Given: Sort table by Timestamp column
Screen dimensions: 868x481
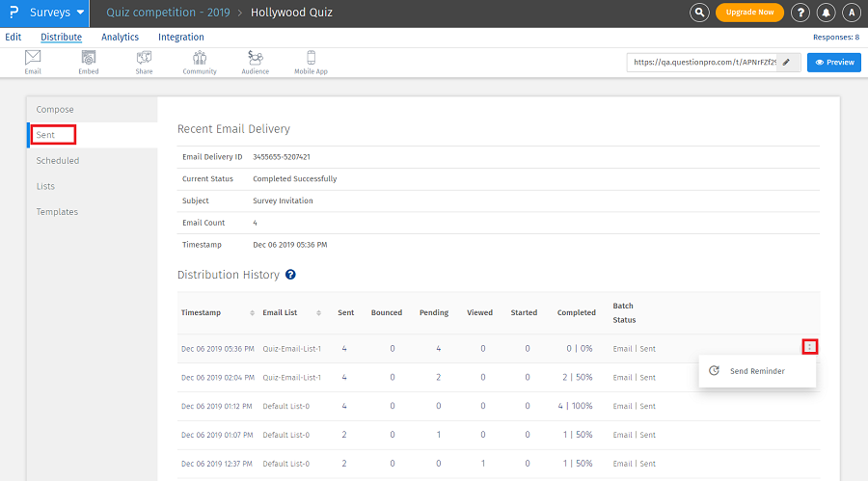Looking at the screenshot, I should click(x=201, y=312).
